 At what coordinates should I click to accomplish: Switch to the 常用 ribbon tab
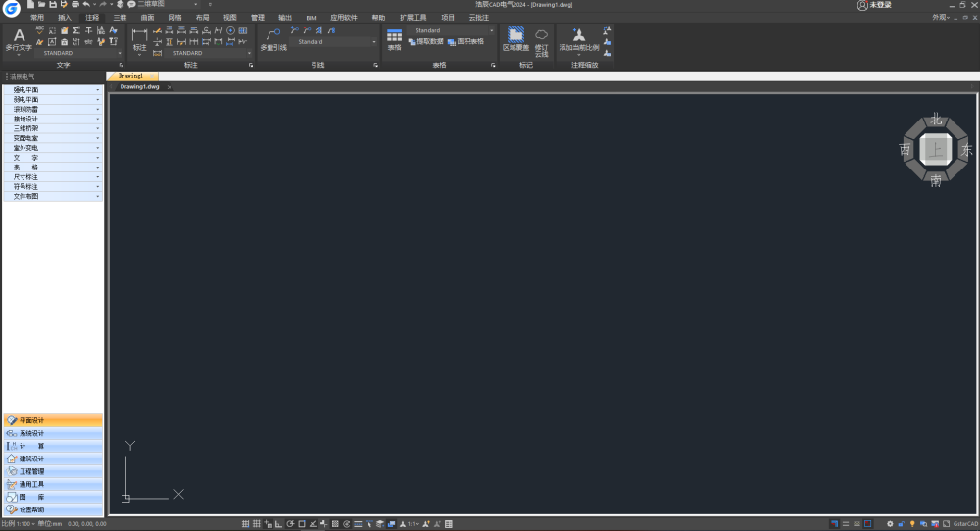pos(37,18)
